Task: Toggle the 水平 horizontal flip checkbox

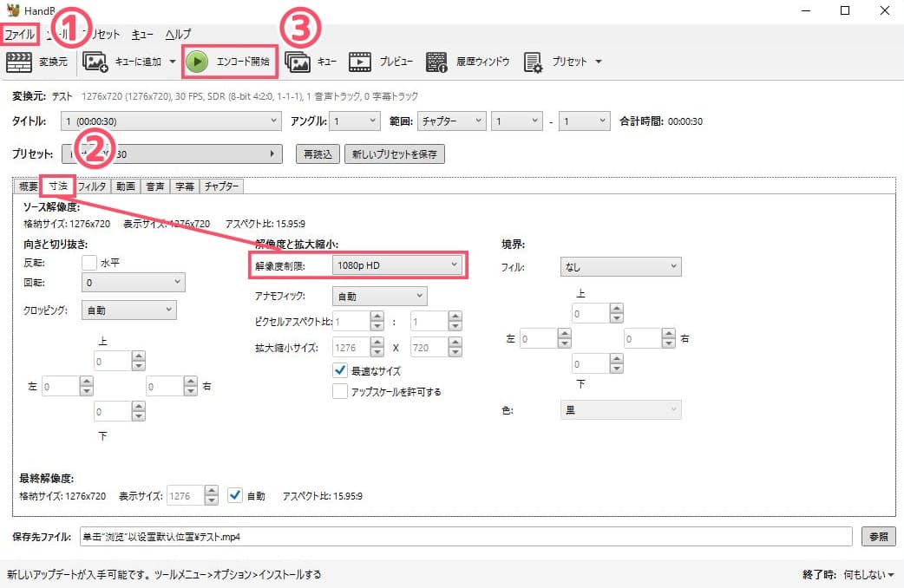Action: pos(88,263)
